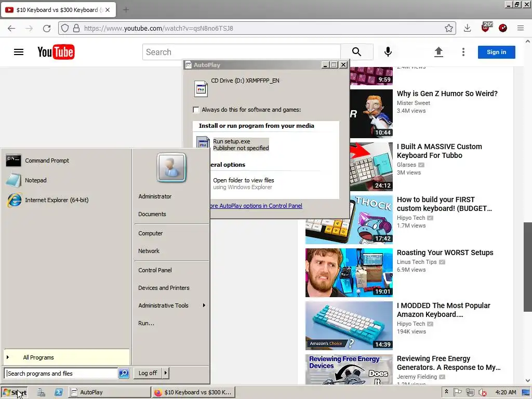Show hidden tray icons arrow

446,392
